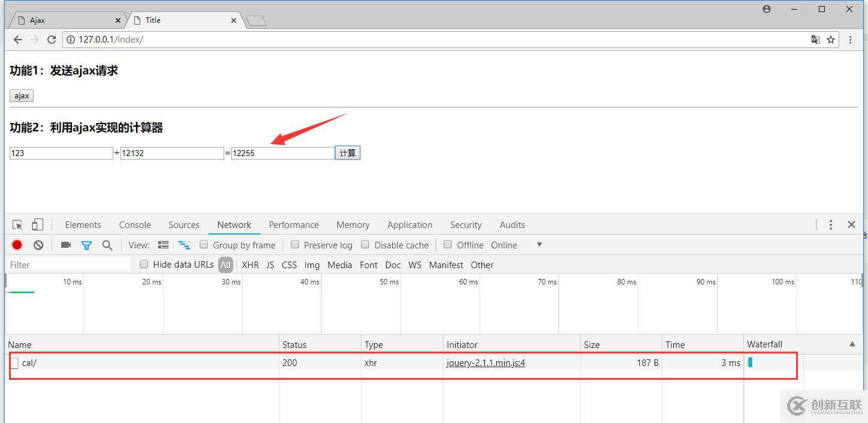
Task: Click the result field showing 12255
Action: click(283, 153)
